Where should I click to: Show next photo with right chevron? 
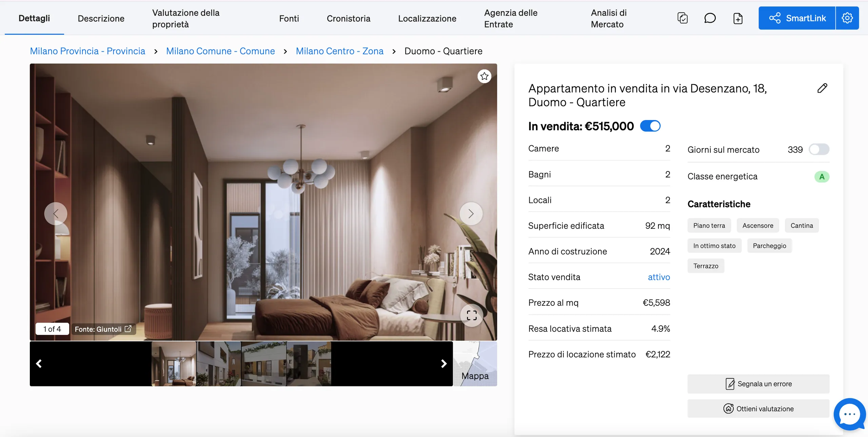(471, 214)
